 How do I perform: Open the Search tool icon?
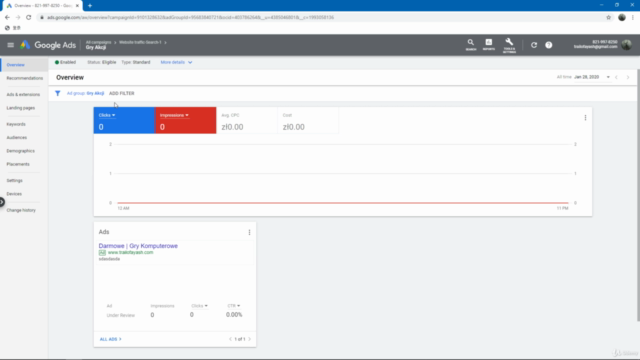[471, 44]
